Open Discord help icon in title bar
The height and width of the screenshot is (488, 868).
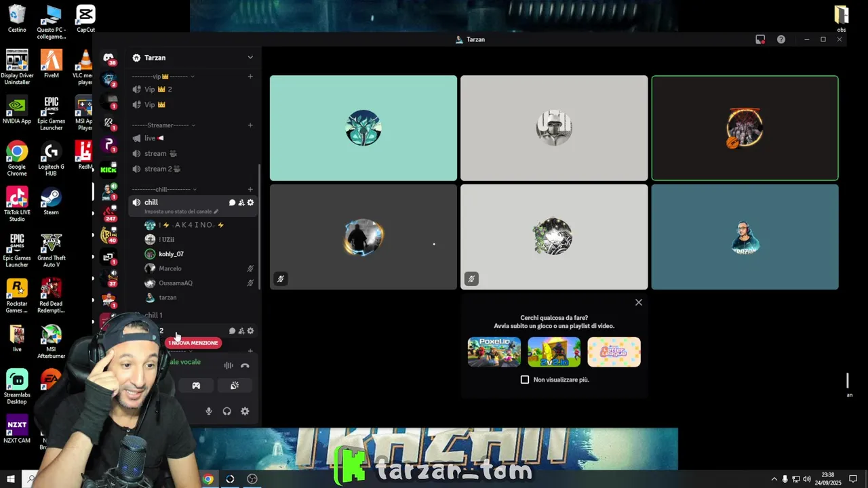(x=781, y=39)
